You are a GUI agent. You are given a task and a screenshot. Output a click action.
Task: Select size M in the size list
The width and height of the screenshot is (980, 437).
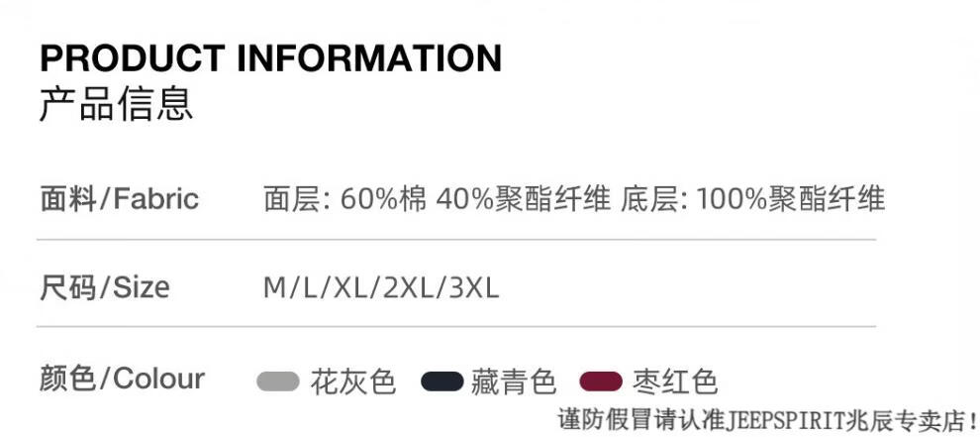point(274,288)
